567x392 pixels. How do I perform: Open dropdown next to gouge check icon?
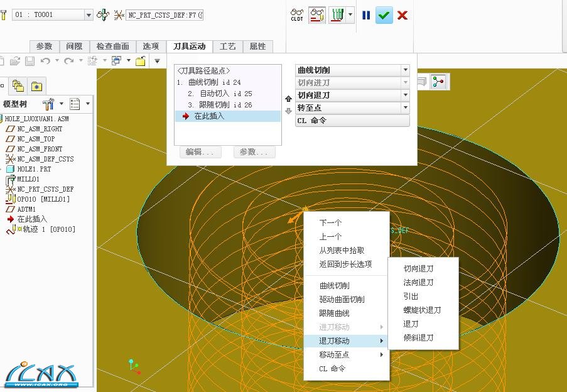click(x=350, y=15)
